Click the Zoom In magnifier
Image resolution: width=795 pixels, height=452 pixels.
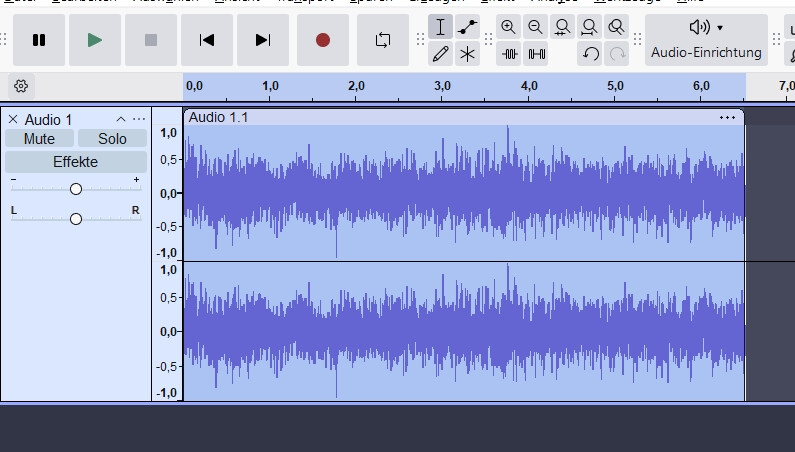(509, 27)
